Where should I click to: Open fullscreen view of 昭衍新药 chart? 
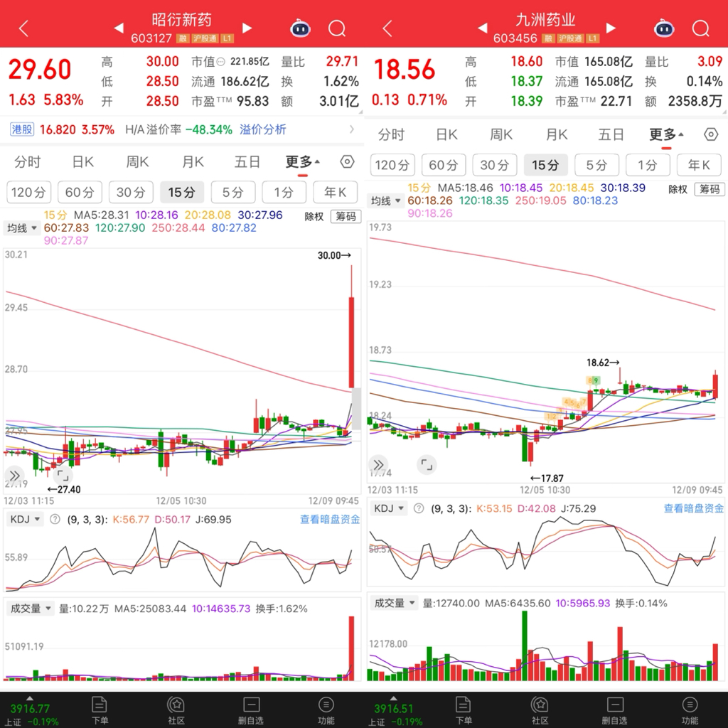click(63, 476)
